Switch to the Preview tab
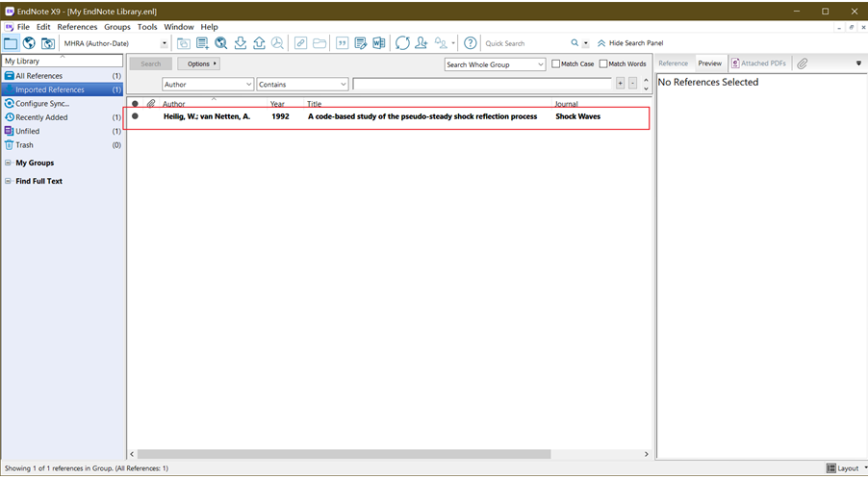This screenshot has height=479, width=868. [x=709, y=63]
